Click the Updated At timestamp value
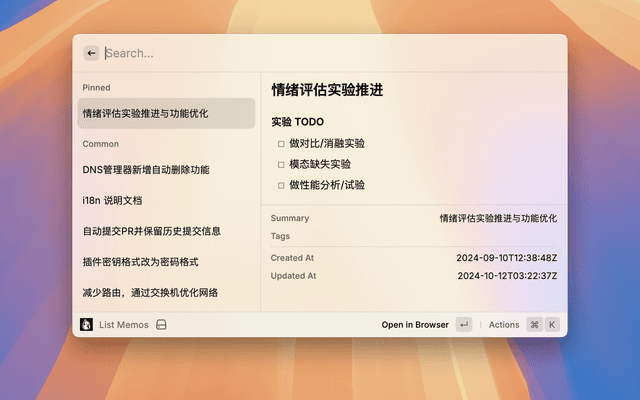 click(507, 276)
